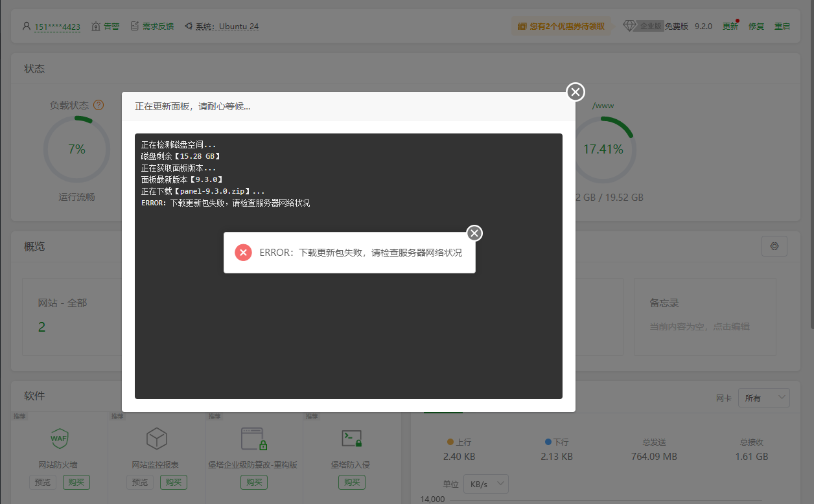Click the 修复 repair link
Screen dimensions: 814x504
point(756,27)
